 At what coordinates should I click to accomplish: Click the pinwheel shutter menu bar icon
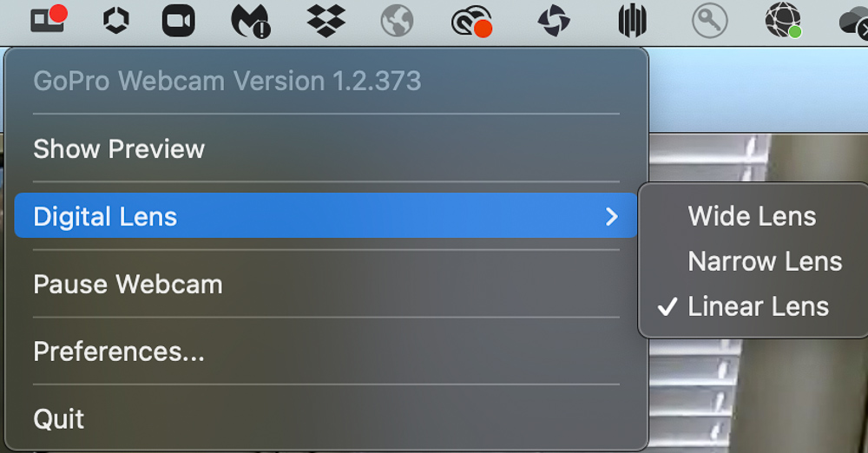554,21
